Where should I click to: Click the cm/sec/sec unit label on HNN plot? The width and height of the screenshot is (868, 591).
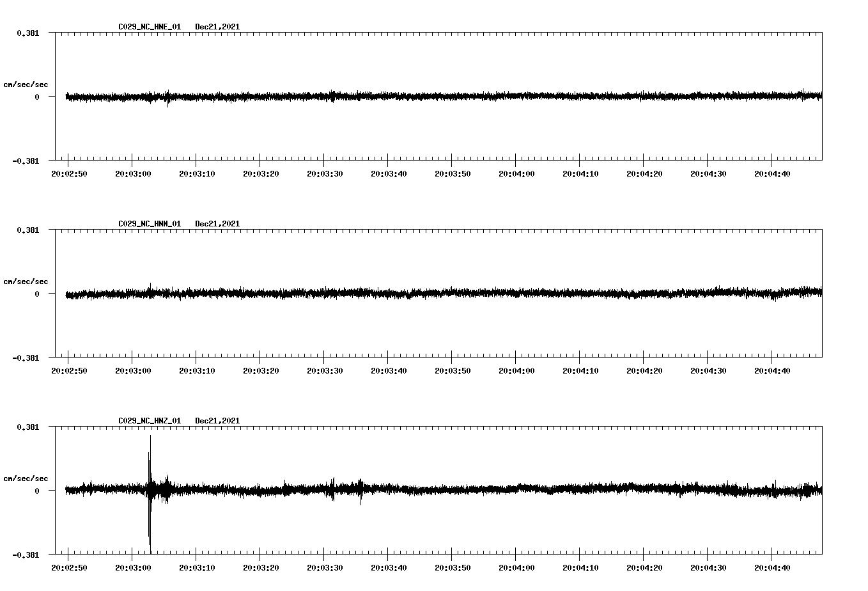coord(26,281)
